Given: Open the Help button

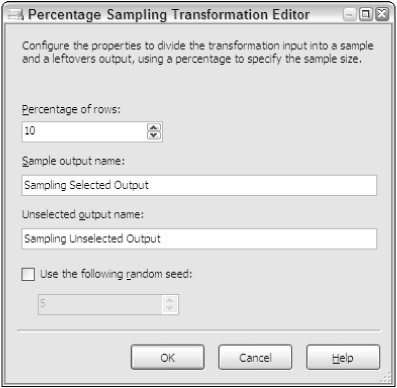Looking at the screenshot, I should click(x=343, y=357).
